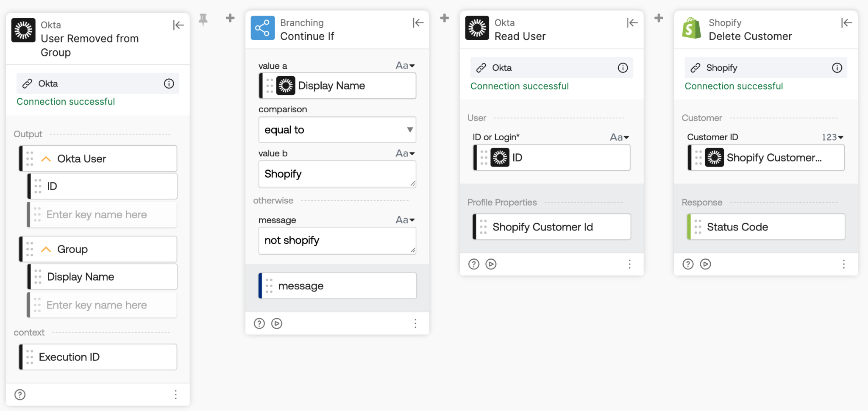Click the Read User card title
868x411 pixels.
520,36
